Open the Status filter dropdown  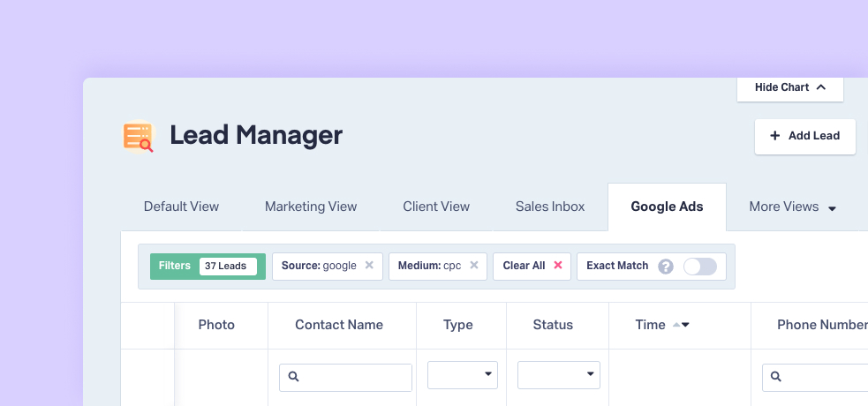559,375
